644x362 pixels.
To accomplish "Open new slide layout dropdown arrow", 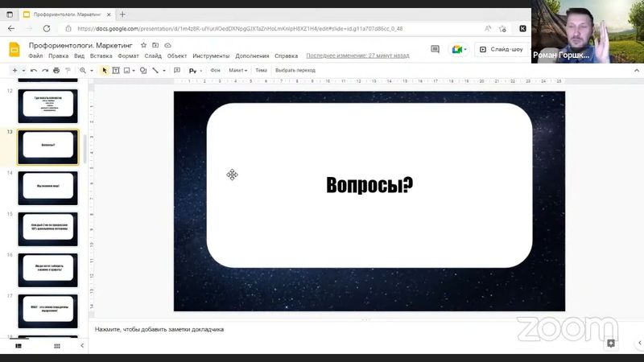I will [x=23, y=71].
